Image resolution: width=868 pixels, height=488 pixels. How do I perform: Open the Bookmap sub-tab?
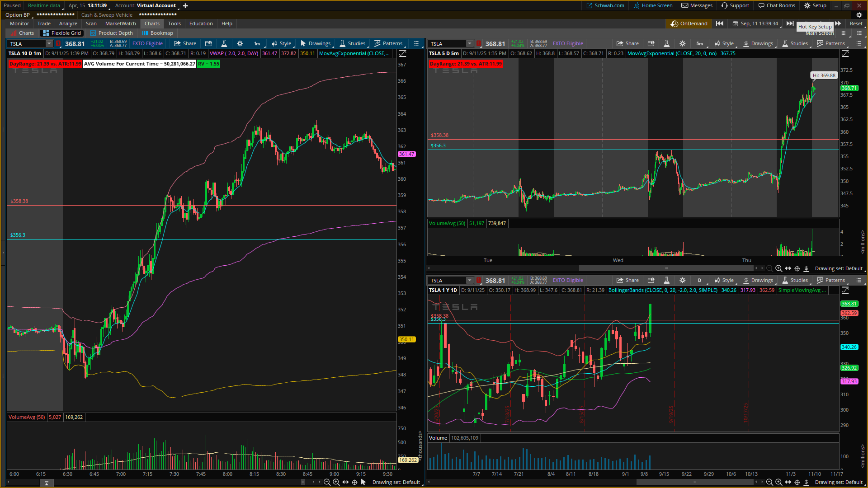tap(157, 33)
